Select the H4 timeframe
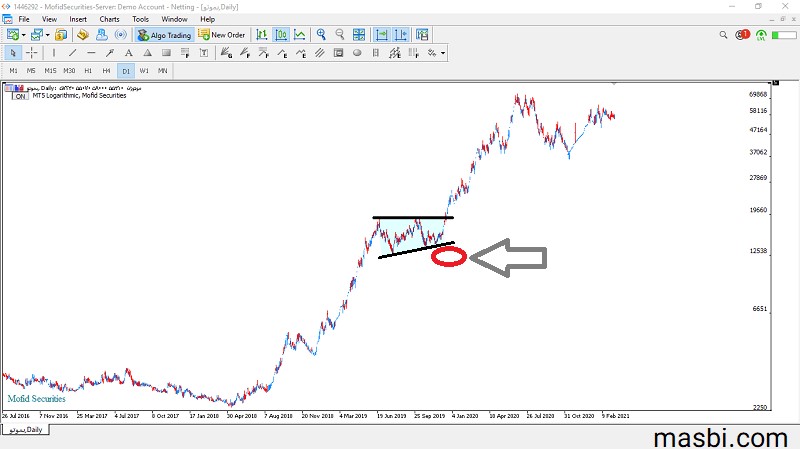The image size is (800, 449). click(106, 70)
